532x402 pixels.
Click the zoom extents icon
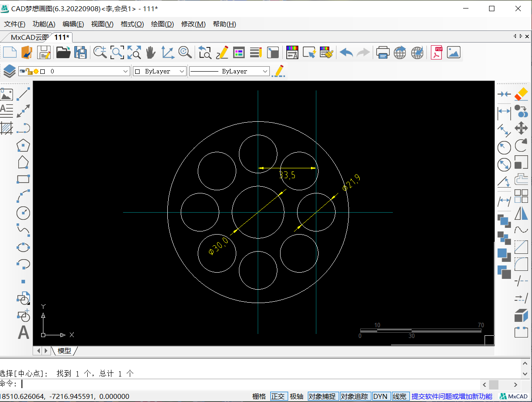(x=134, y=53)
